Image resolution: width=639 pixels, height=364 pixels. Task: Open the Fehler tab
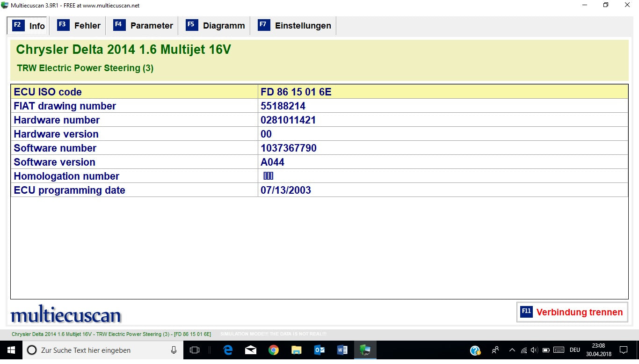click(x=79, y=26)
